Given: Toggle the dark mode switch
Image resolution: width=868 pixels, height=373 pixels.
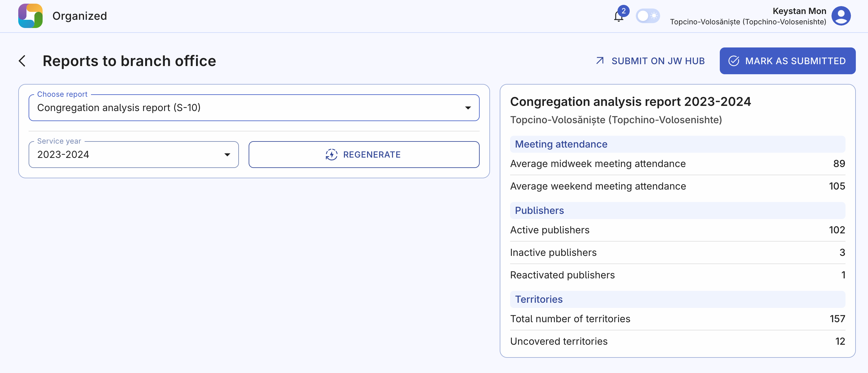Looking at the screenshot, I should [647, 16].
